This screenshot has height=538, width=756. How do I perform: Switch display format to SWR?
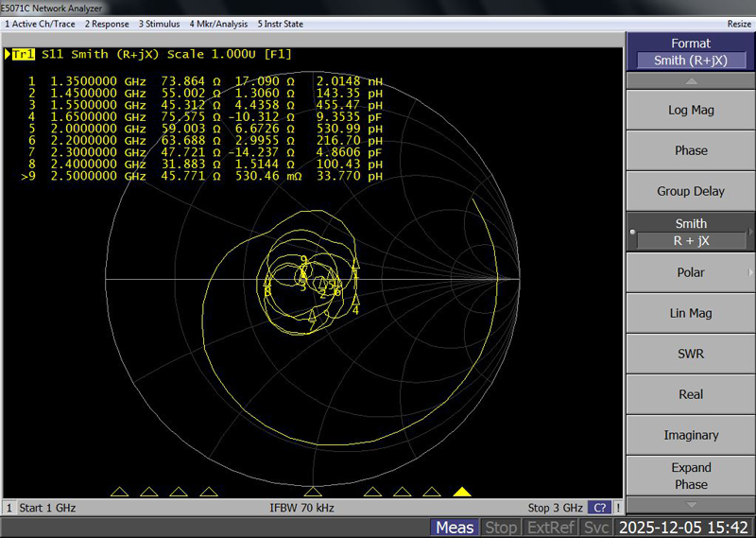[691, 354]
